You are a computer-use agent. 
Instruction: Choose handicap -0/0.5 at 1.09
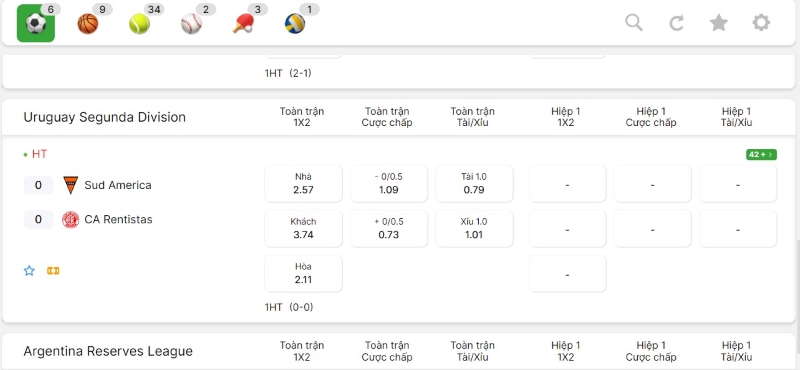[389, 184]
